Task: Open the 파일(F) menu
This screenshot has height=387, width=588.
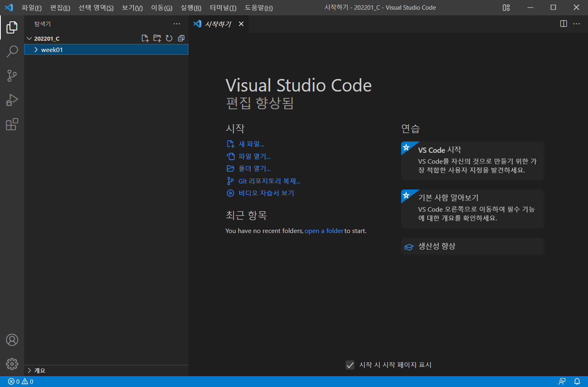Action: pyautogui.click(x=31, y=8)
